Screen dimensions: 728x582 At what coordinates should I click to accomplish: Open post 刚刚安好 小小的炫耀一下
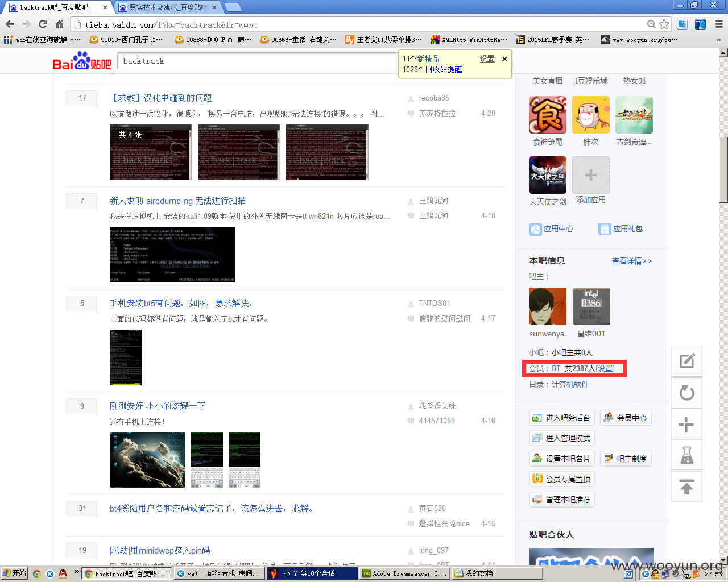click(x=158, y=406)
